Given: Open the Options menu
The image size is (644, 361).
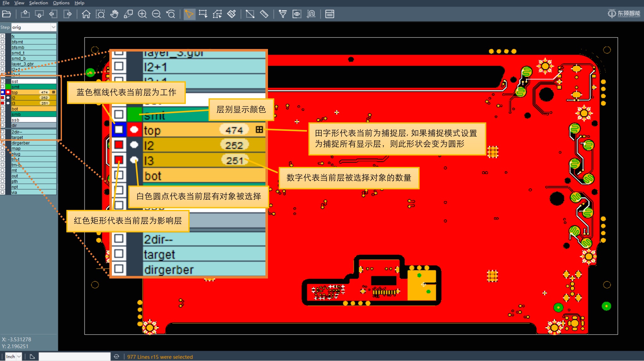Looking at the screenshot, I should coord(61,3).
